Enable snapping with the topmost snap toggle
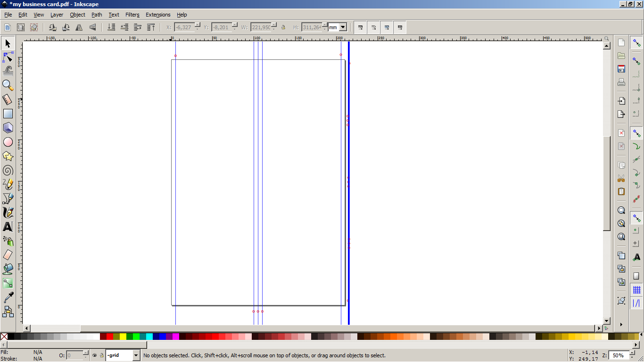 pyautogui.click(x=636, y=43)
